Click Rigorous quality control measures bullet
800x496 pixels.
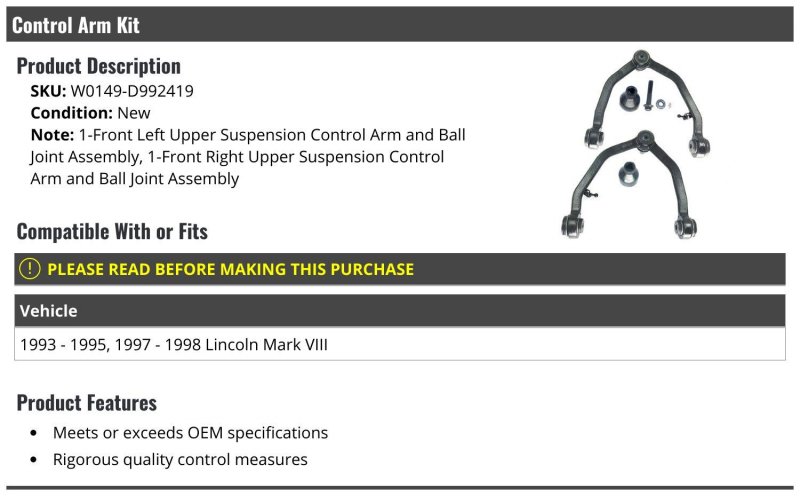click(x=180, y=459)
